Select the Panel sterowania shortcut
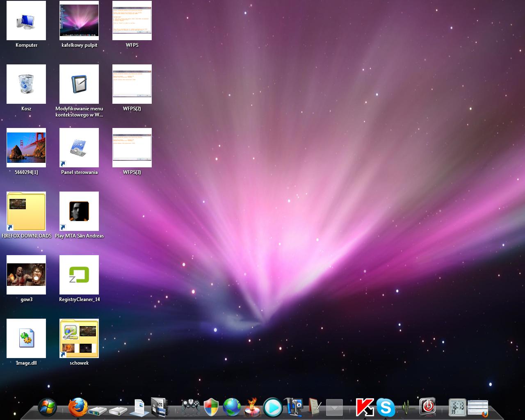The height and width of the screenshot is (420, 525). coord(79,148)
